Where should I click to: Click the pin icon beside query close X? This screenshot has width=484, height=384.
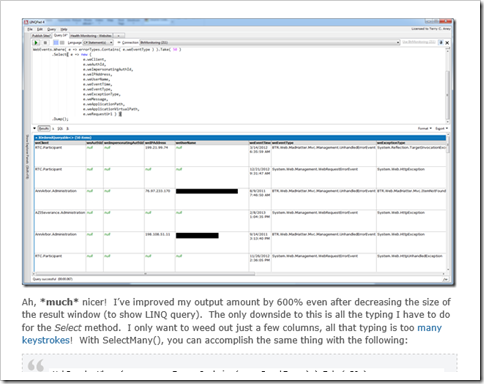(441, 43)
